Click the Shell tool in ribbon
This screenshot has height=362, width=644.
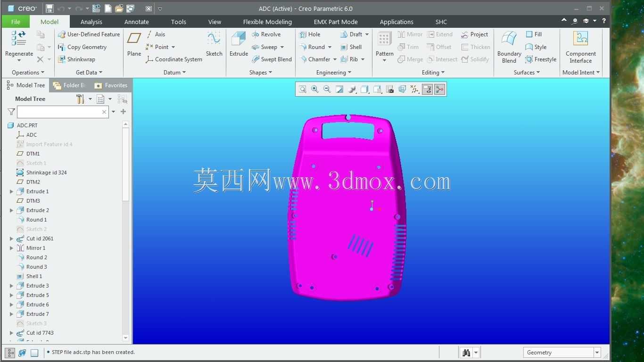pyautogui.click(x=351, y=47)
